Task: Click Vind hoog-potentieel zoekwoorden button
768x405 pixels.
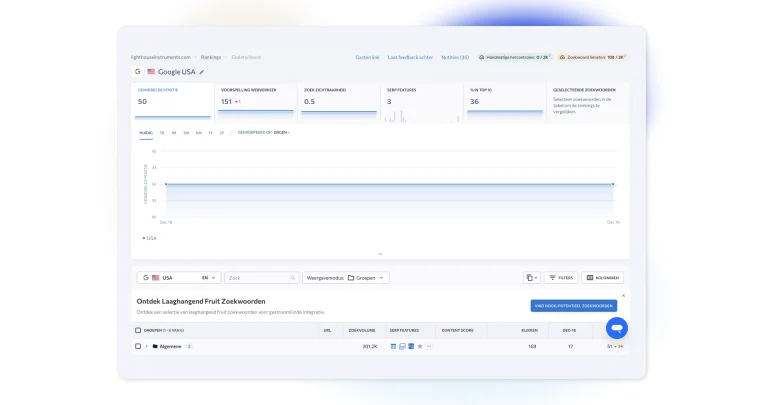Action: [574, 306]
